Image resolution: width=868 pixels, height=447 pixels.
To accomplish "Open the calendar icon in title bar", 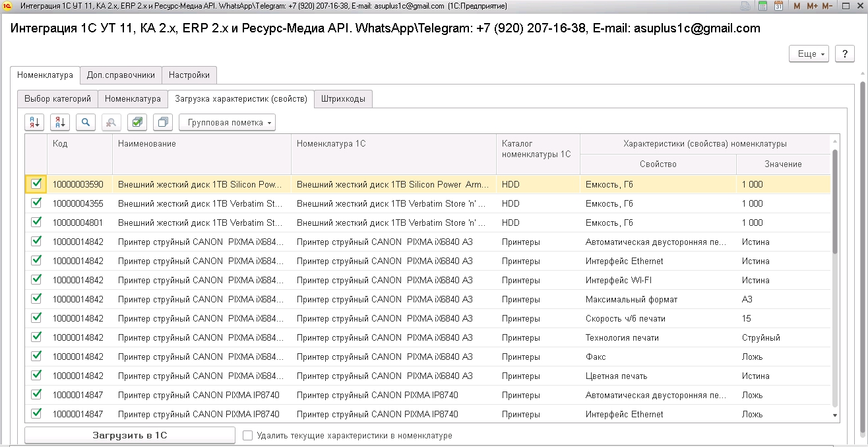I will tap(778, 6).
